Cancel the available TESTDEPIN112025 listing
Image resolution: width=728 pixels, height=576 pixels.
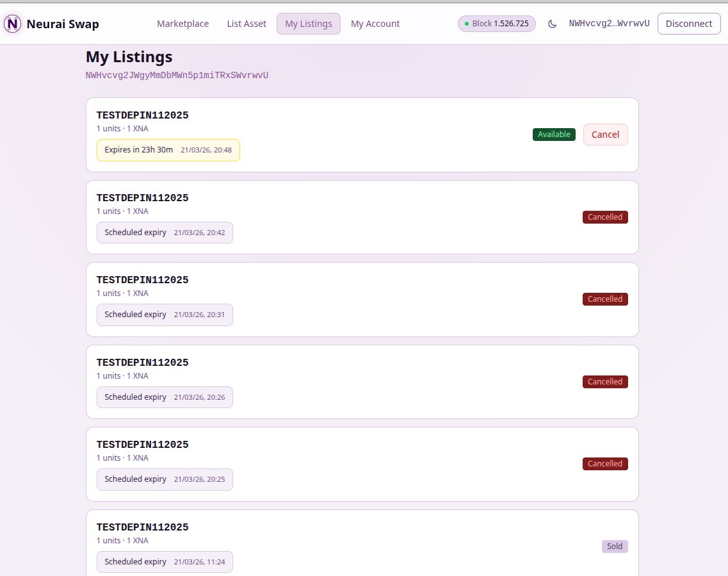605,135
